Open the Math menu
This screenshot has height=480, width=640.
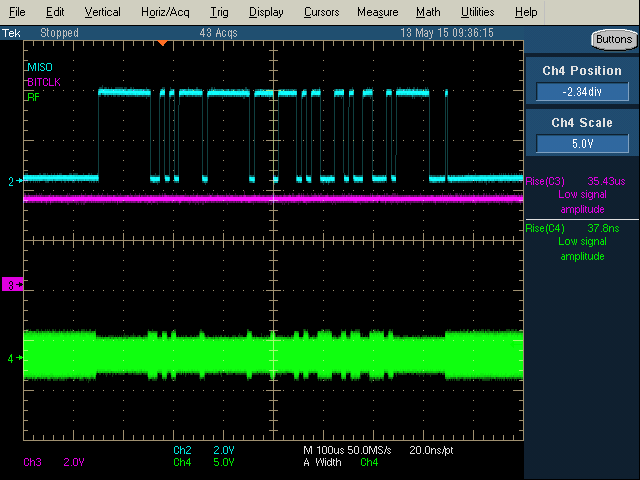428,12
